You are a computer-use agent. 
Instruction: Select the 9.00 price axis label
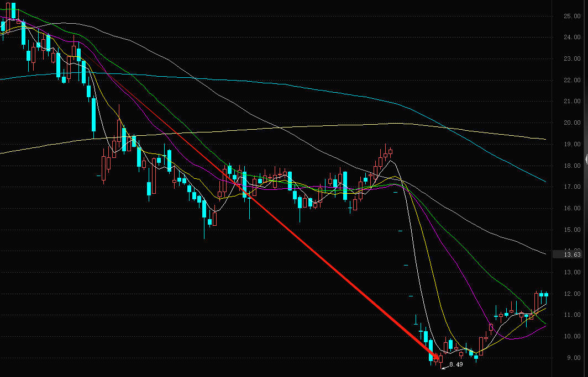[574, 358]
